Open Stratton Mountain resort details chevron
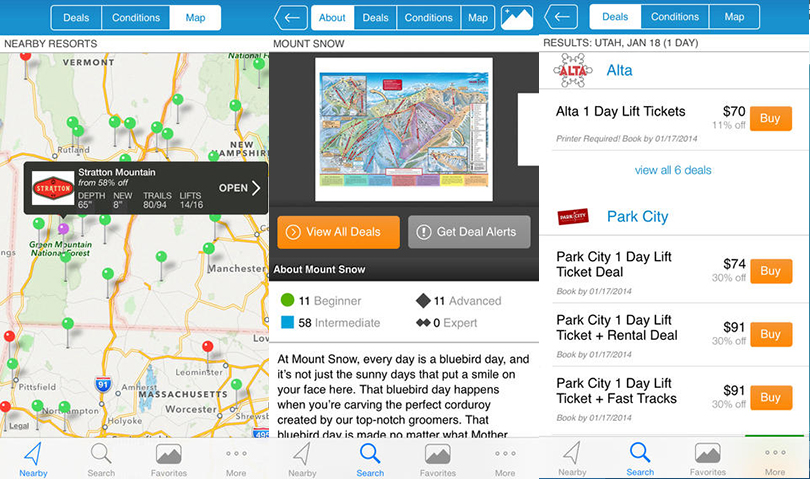The width and height of the screenshot is (810, 479). pyautogui.click(x=256, y=188)
